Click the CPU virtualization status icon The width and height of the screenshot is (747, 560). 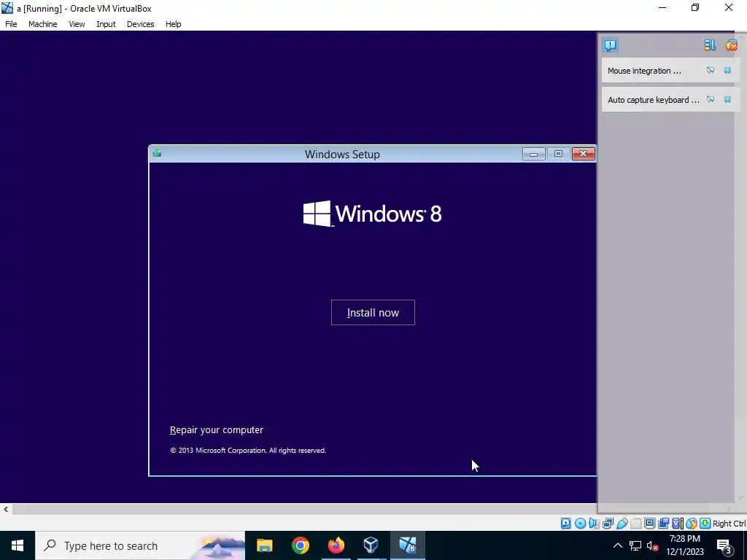point(677,524)
